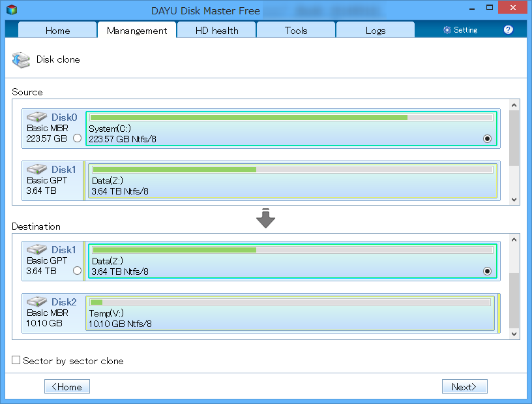The image size is (532, 404).
Task: Click the Source list scroll up arrow
Action: pyautogui.click(x=514, y=105)
